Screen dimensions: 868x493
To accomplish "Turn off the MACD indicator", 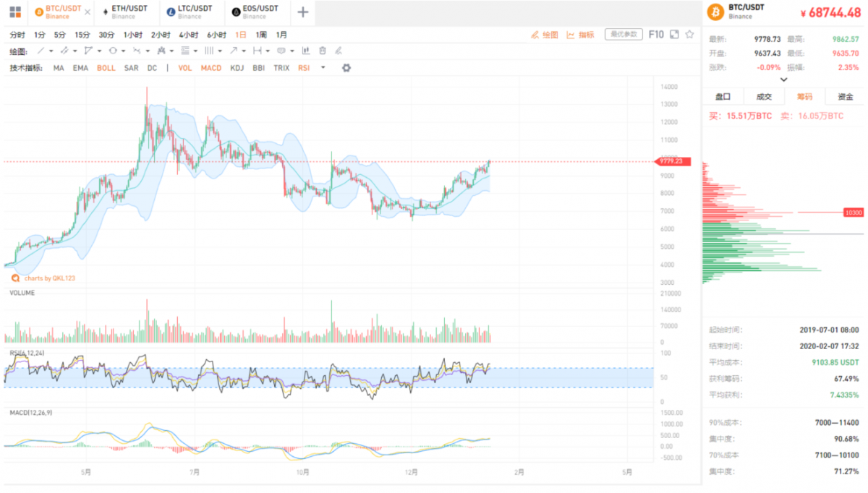I will tap(211, 68).
